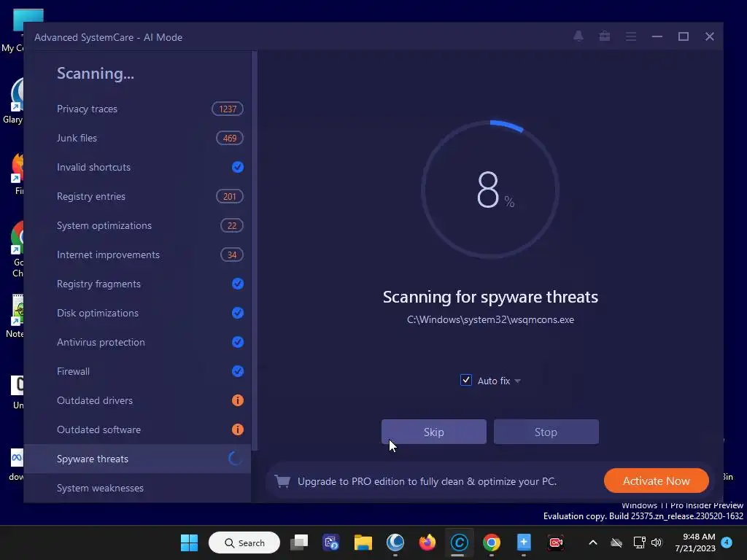Open Google Chrome from the taskbar
The height and width of the screenshot is (560, 747).
(x=491, y=542)
